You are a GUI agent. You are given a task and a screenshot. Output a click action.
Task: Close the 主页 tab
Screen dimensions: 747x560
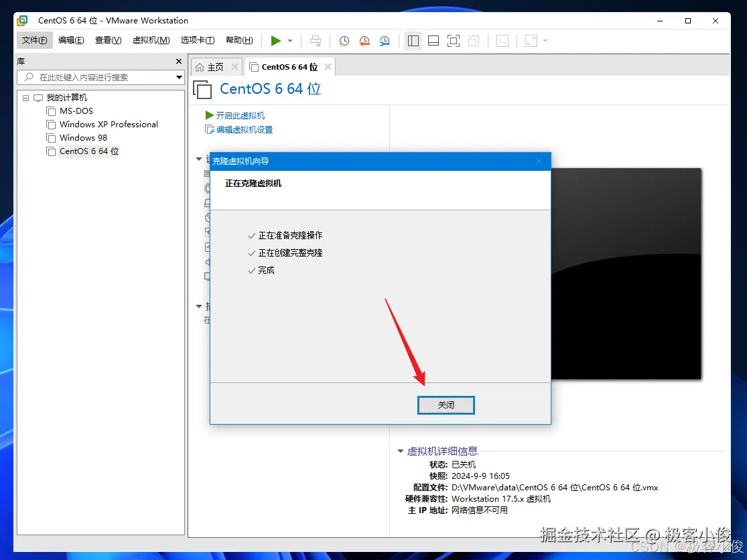click(234, 67)
